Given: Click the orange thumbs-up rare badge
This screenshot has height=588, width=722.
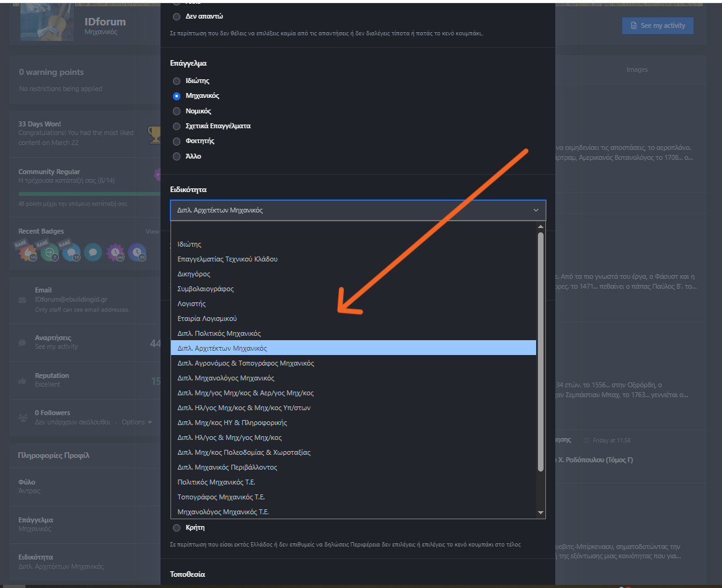Looking at the screenshot, I should point(27,252).
